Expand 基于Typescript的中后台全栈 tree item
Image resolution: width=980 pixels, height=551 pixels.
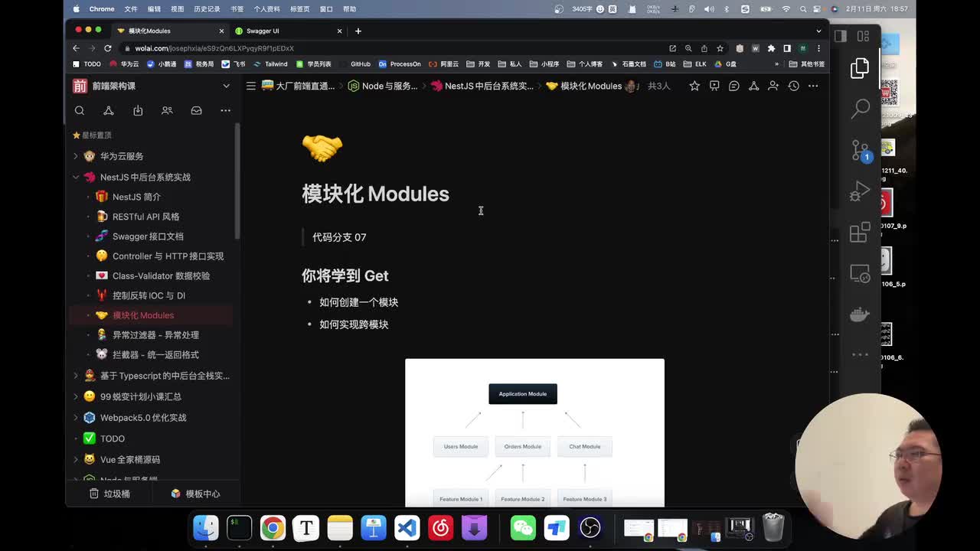[75, 376]
